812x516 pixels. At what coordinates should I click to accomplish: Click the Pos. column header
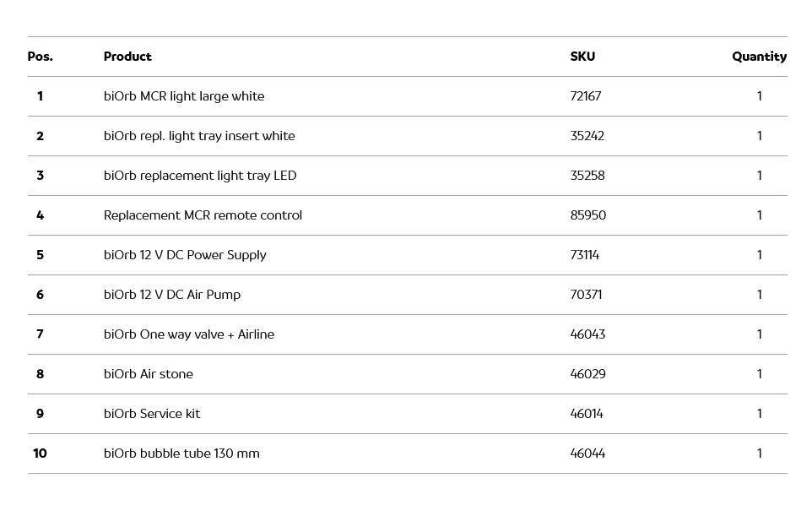[40, 57]
